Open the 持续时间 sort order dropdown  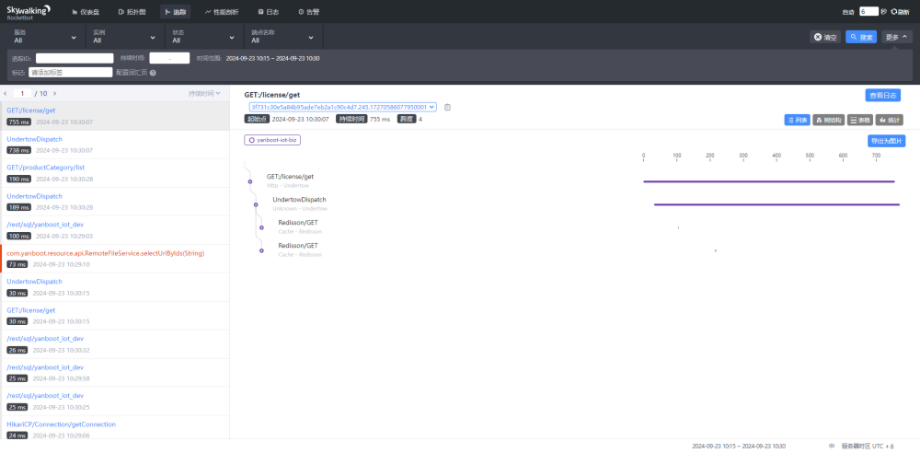(x=204, y=93)
